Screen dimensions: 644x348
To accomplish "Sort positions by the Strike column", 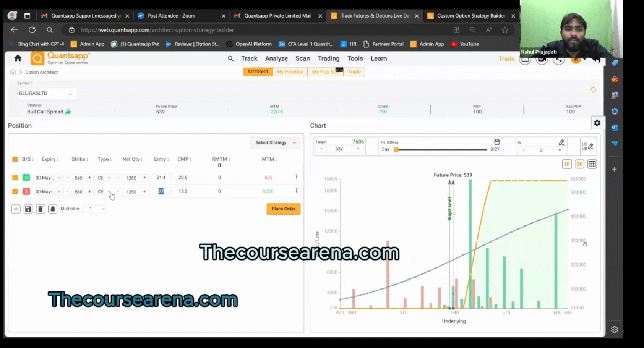I will click(x=79, y=159).
